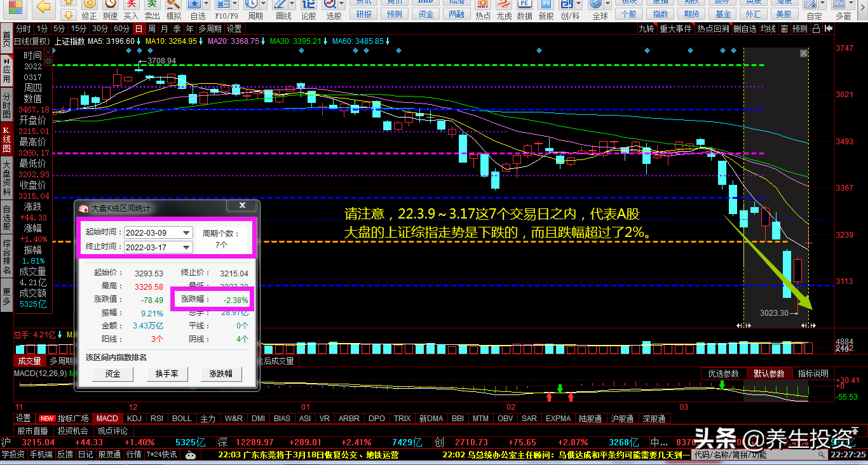The width and height of the screenshot is (868, 465).
Task: Click the lock icon above the chart
Action: click(x=815, y=29)
